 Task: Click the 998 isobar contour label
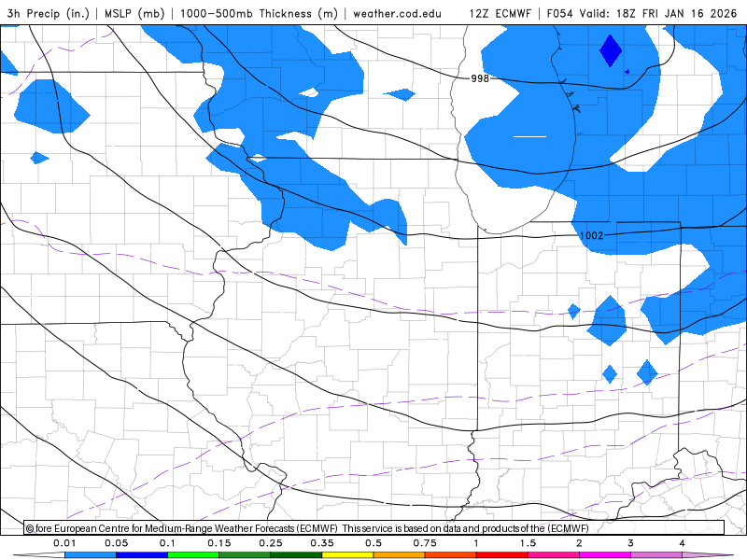tap(480, 78)
